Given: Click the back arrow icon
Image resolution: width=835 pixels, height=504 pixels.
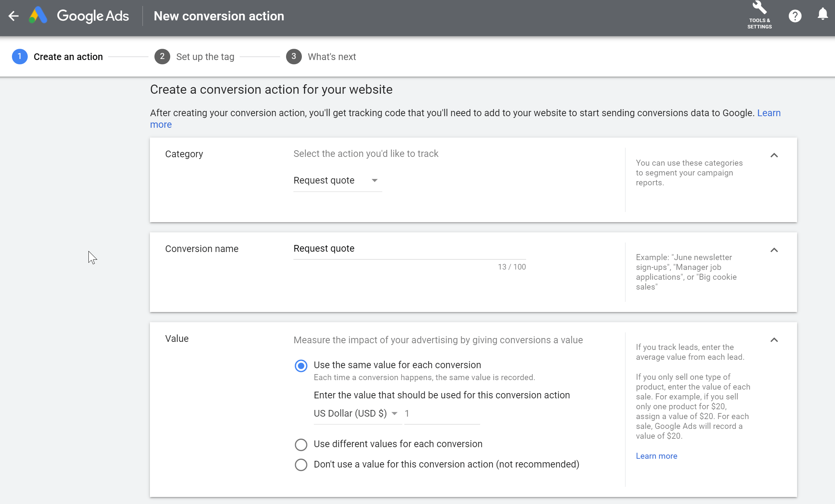Looking at the screenshot, I should [13, 16].
